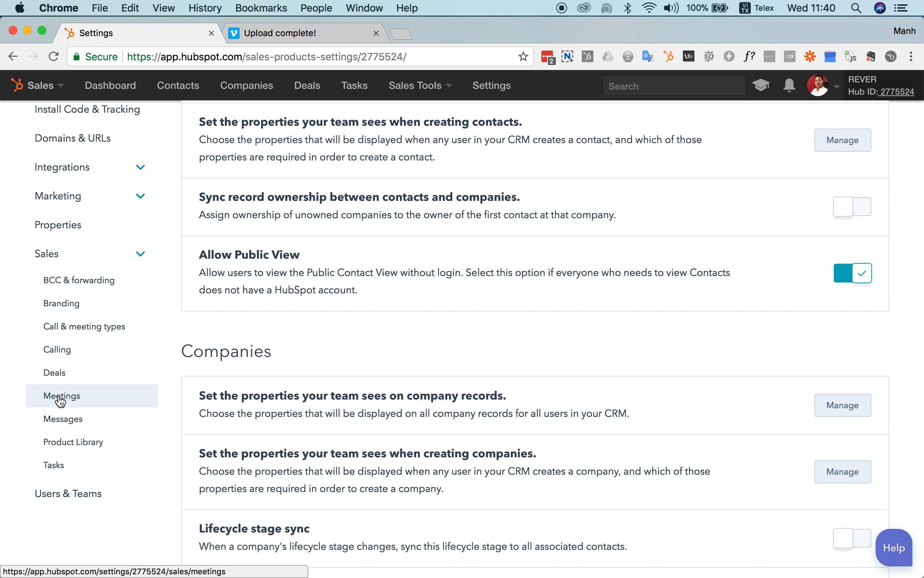The image size is (924, 578).
Task: Click Manage for creating companies properties
Action: 842,472
